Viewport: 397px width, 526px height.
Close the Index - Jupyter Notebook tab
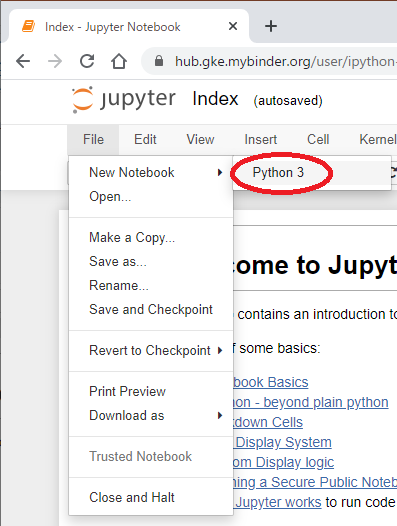coord(233,26)
